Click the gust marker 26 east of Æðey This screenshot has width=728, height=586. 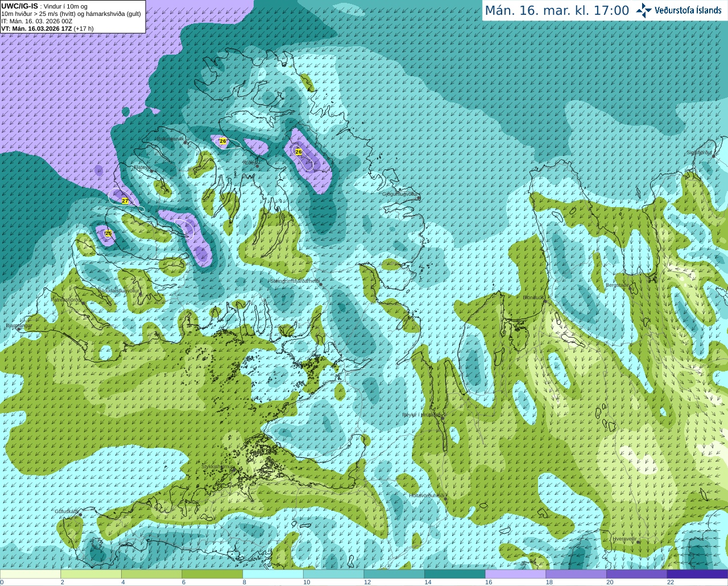pyautogui.click(x=298, y=152)
